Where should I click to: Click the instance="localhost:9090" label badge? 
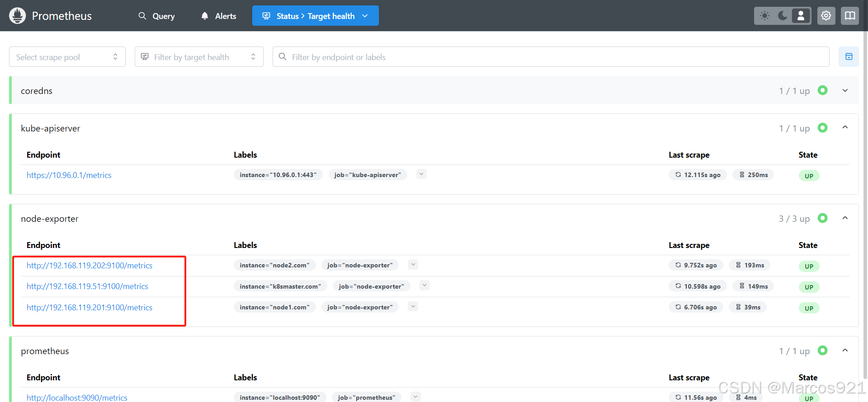(280, 397)
